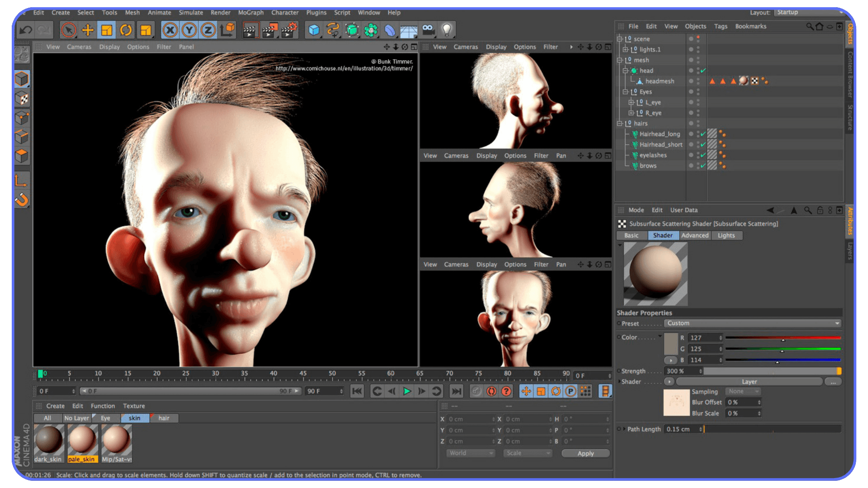Viewport: 868px width, 488px height.
Task: Expand the L_eye hierarchy
Action: [632, 102]
